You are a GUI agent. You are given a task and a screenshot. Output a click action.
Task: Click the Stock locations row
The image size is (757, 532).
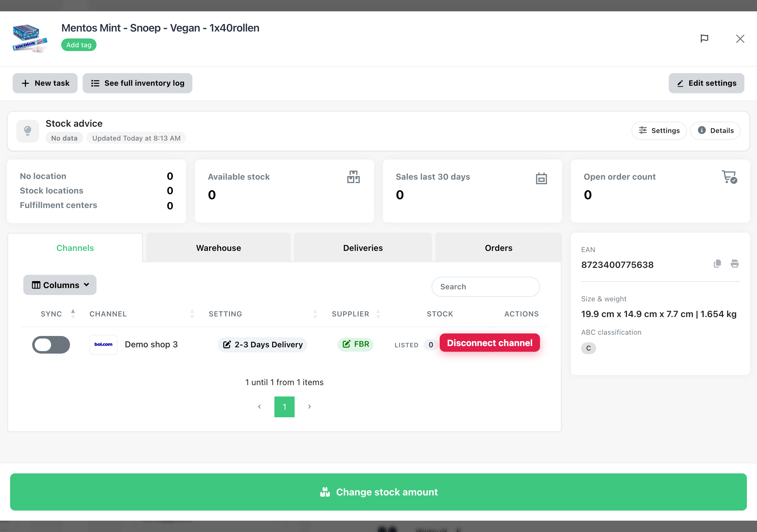tap(96, 191)
